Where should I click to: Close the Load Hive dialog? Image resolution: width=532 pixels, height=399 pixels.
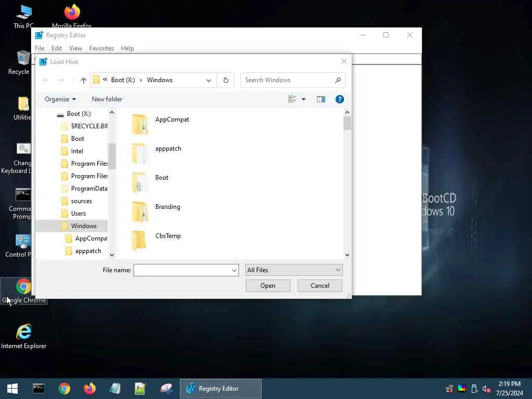click(x=344, y=61)
